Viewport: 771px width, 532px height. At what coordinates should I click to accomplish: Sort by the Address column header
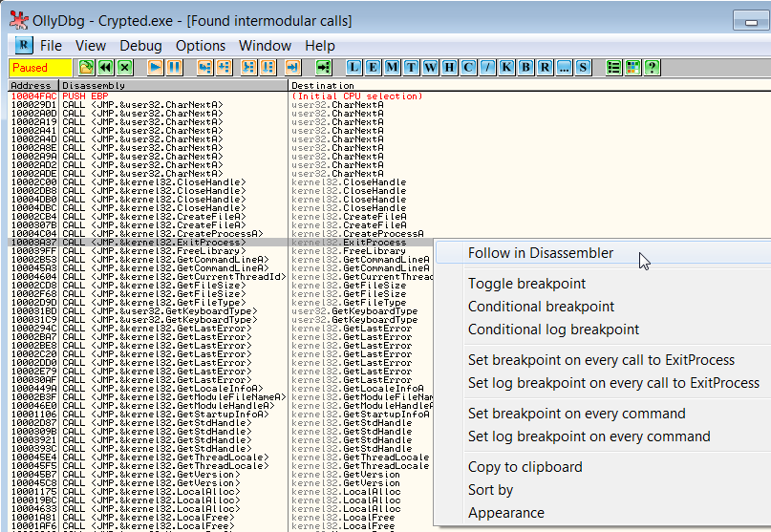tap(33, 85)
